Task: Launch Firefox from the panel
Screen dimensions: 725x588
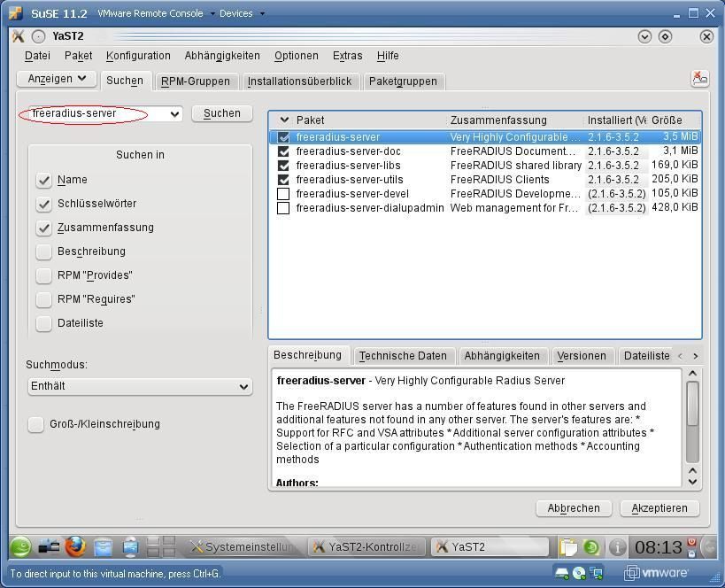Action: (75, 547)
